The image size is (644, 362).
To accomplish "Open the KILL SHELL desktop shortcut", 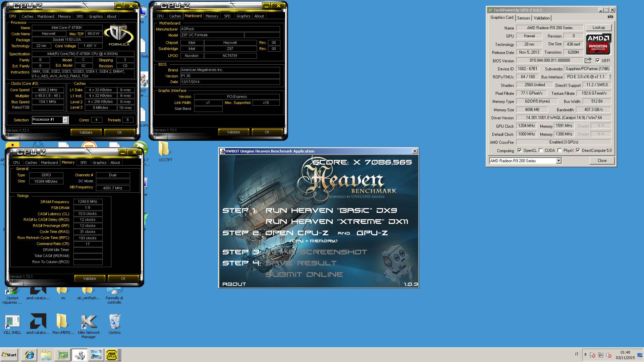I will click(12, 324).
